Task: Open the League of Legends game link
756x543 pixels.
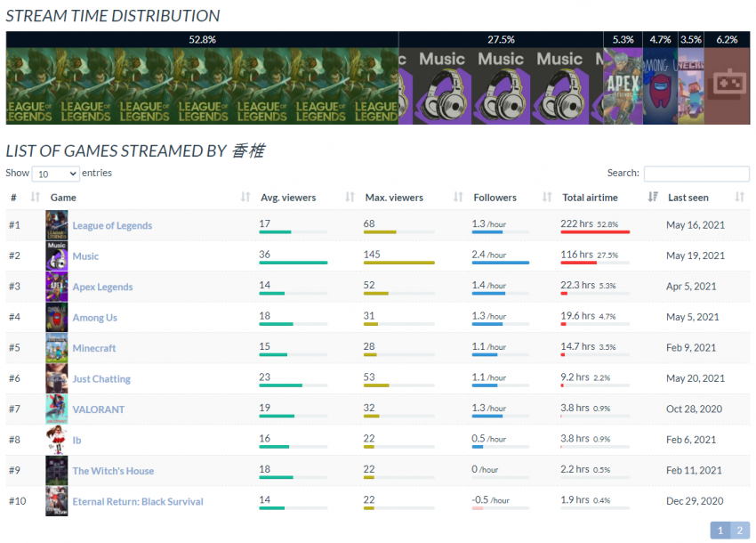Action: tap(112, 225)
